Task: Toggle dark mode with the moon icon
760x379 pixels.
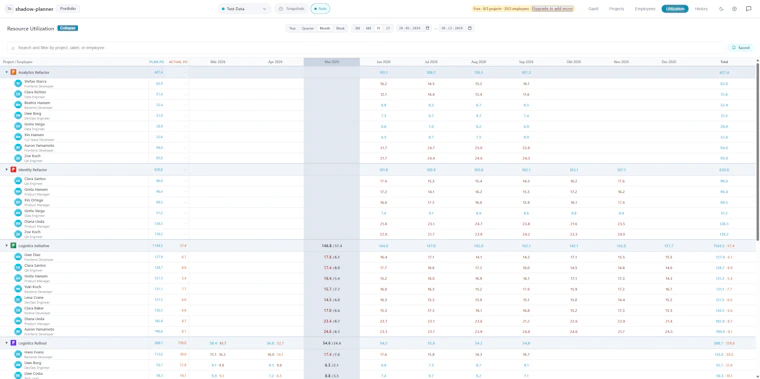Action: (x=721, y=9)
